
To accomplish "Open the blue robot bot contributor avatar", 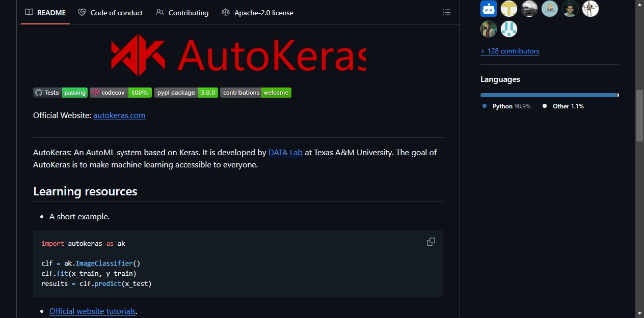I will [489, 9].
